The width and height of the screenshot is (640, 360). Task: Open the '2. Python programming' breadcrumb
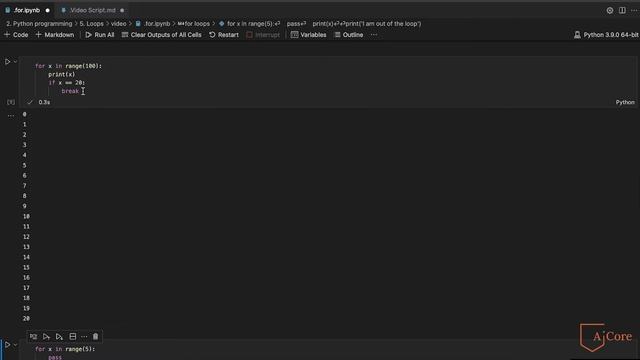(x=39, y=24)
